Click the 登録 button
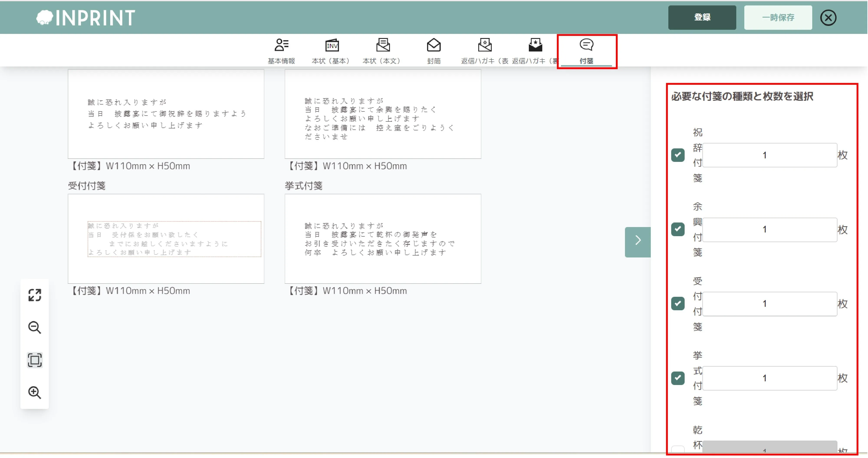 (702, 18)
